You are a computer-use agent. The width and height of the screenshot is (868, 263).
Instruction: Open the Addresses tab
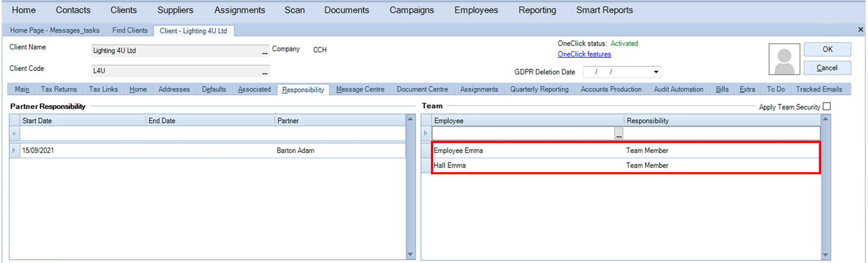pos(174,89)
